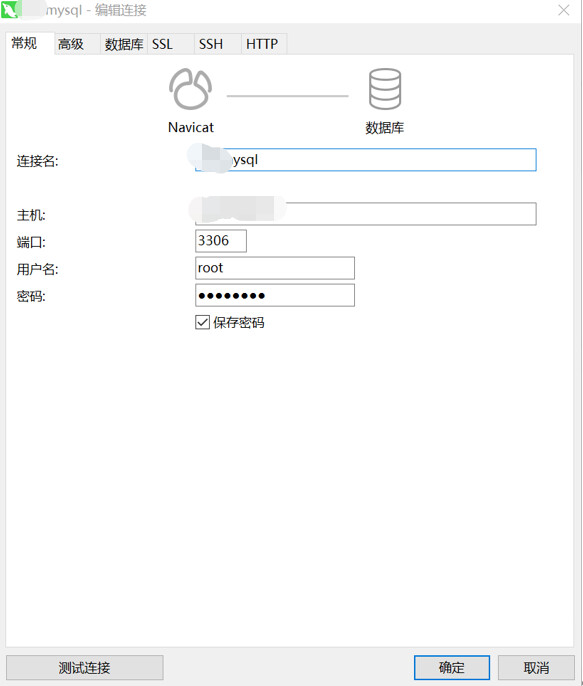Open the 高级 tab

(77, 44)
